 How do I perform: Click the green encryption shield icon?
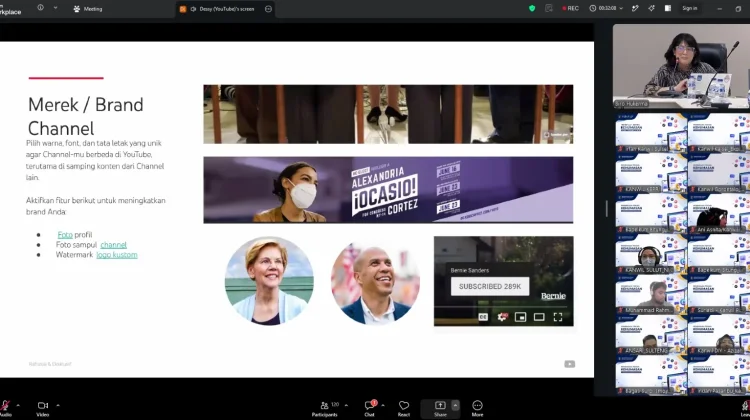point(532,8)
